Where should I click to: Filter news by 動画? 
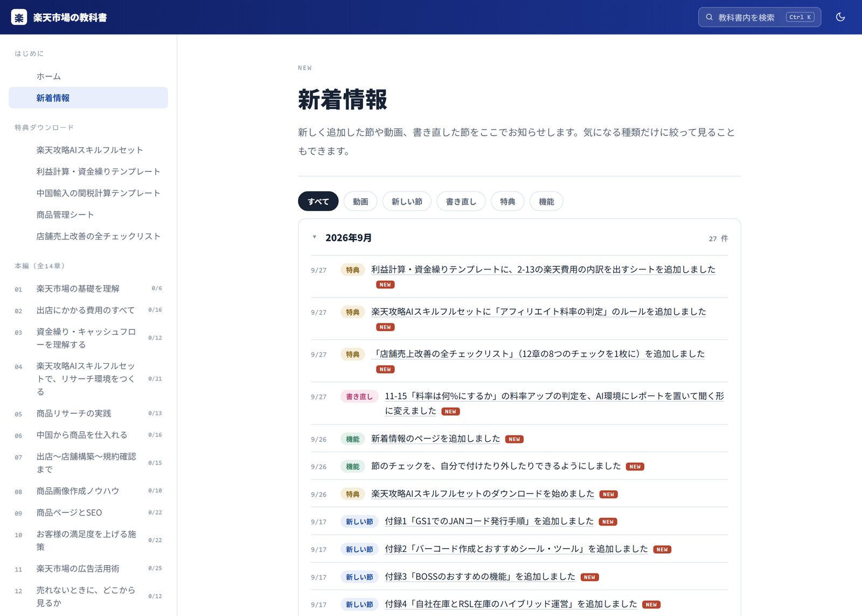360,202
